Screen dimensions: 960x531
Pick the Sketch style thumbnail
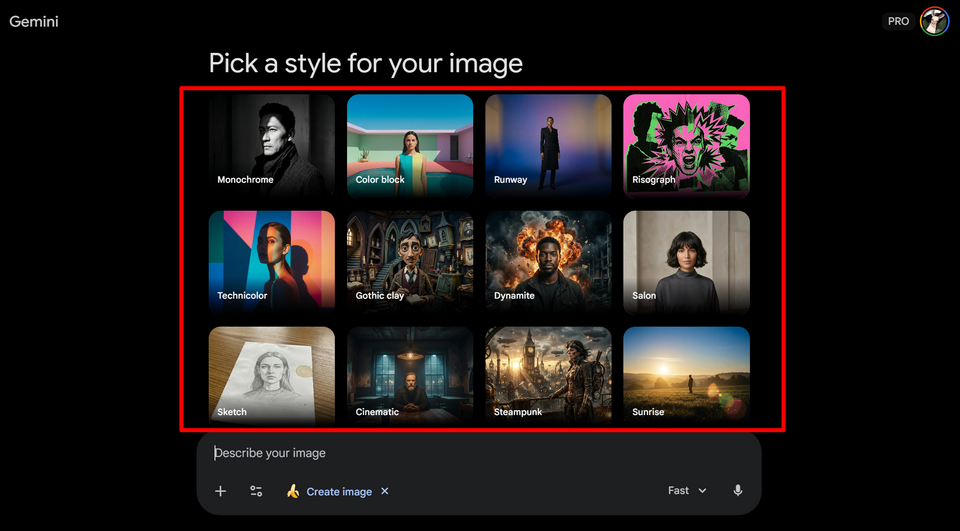coord(272,374)
